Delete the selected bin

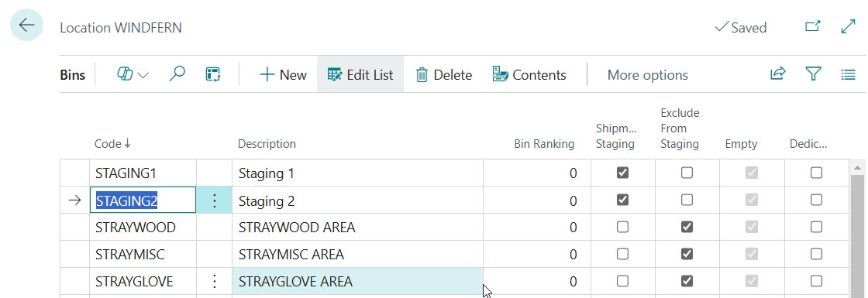pyautogui.click(x=444, y=74)
